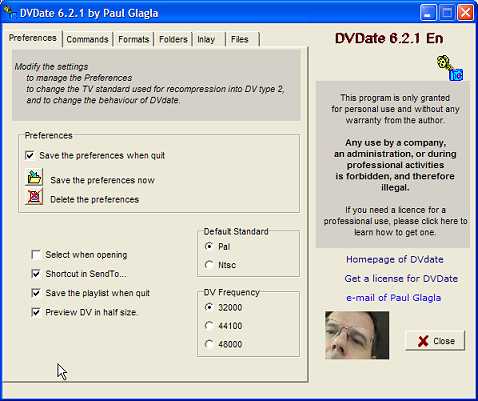Toggle Preview DV in half size checkbox
This screenshot has width=478, height=401.
point(36,312)
